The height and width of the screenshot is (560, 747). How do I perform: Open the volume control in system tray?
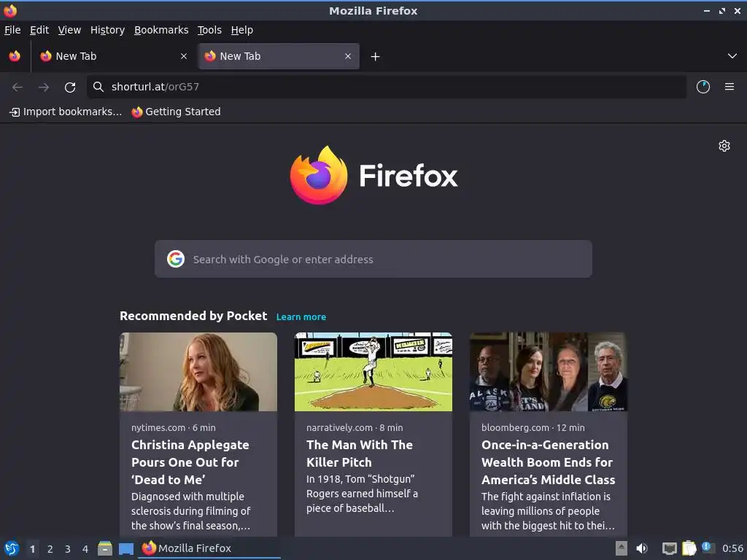click(642, 548)
